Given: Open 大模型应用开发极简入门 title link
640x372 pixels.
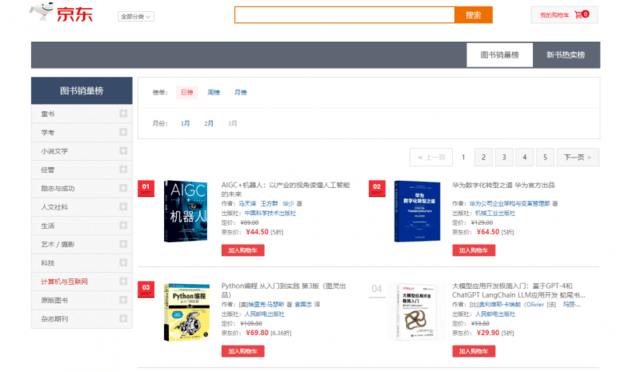Looking at the screenshot, I should [518, 290].
